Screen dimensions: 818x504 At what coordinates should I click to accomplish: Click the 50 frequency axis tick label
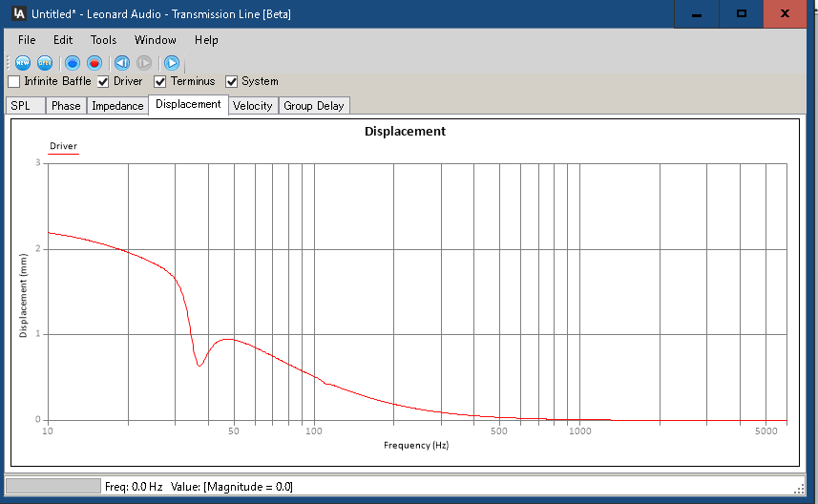pos(234,430)
